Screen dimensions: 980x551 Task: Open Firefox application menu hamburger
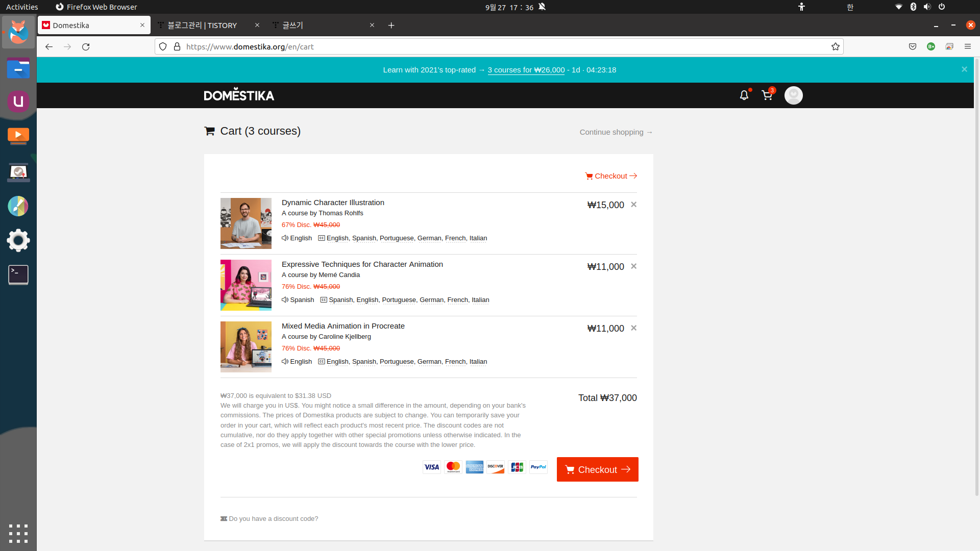coord(967,46)
